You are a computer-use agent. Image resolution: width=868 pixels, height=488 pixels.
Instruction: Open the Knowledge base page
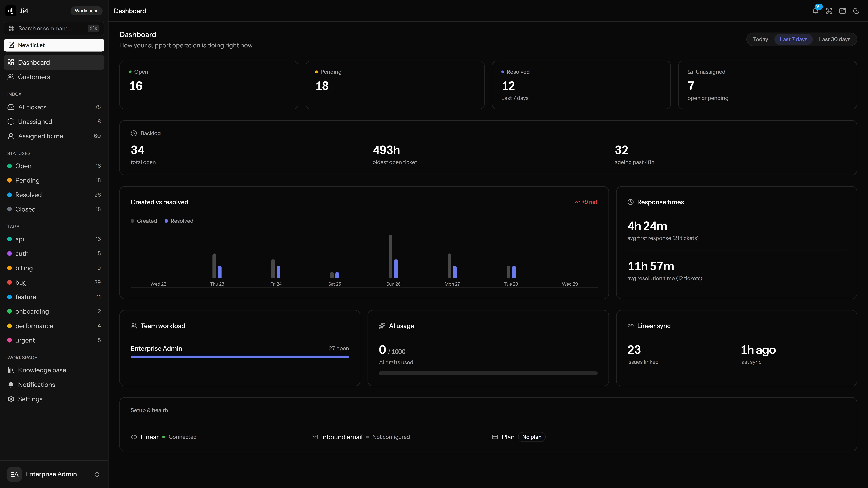pyautogui.click(x=54, y=370)
